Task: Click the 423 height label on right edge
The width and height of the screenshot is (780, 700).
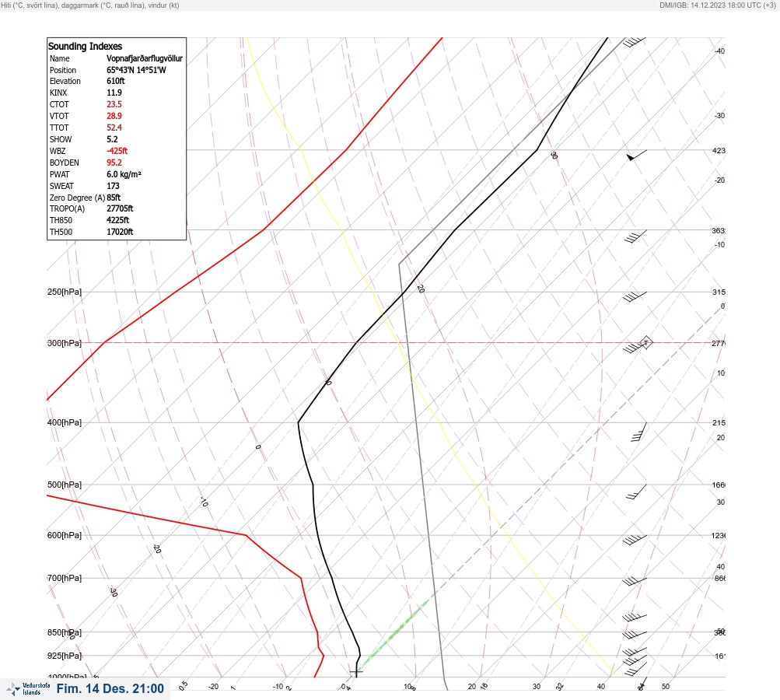Action: (719, 150)
